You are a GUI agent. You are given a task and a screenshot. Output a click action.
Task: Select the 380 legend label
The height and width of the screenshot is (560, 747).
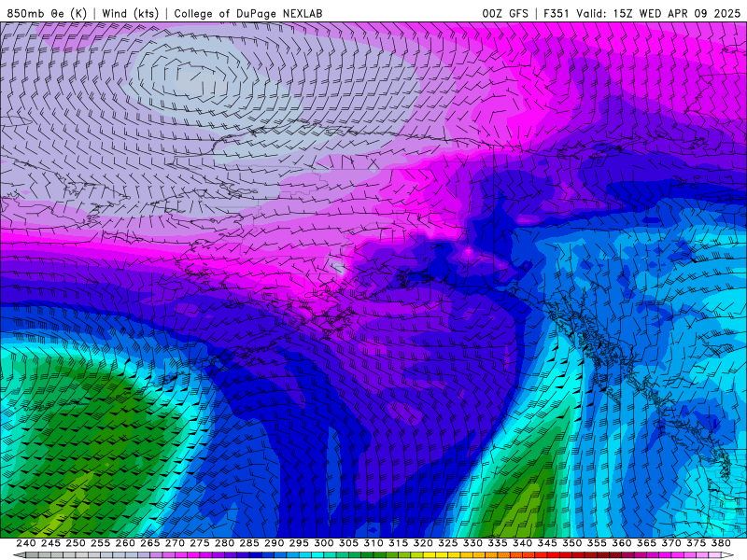tap(720, 543)
